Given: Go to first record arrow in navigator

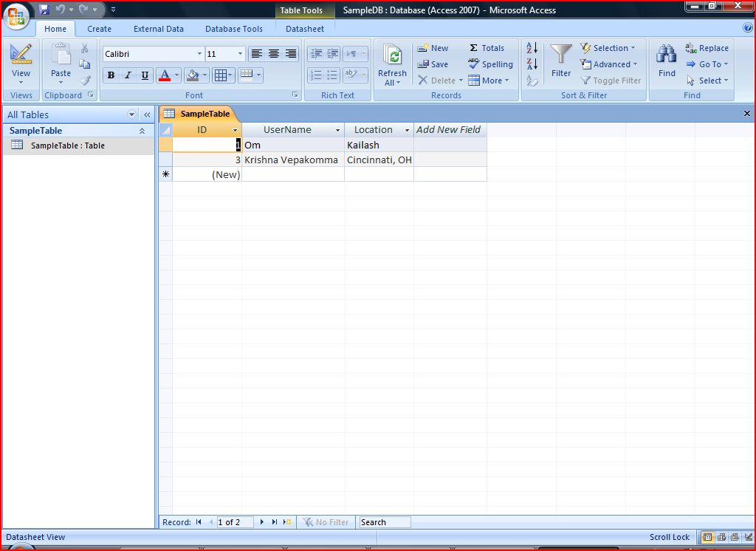Looking at the screenshot, I should click(199, 522).
